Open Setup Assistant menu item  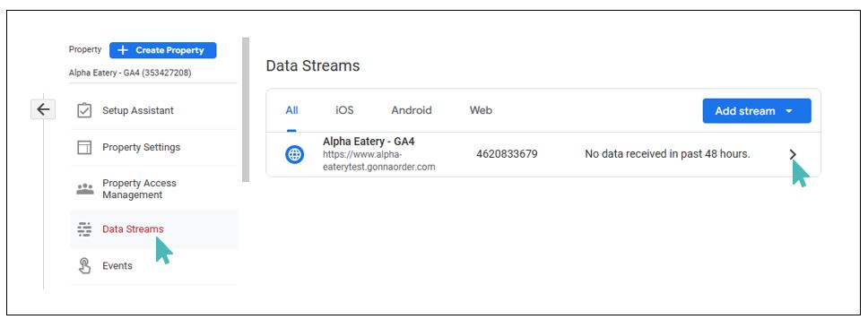pyautogui.click(x=153, y=110)
